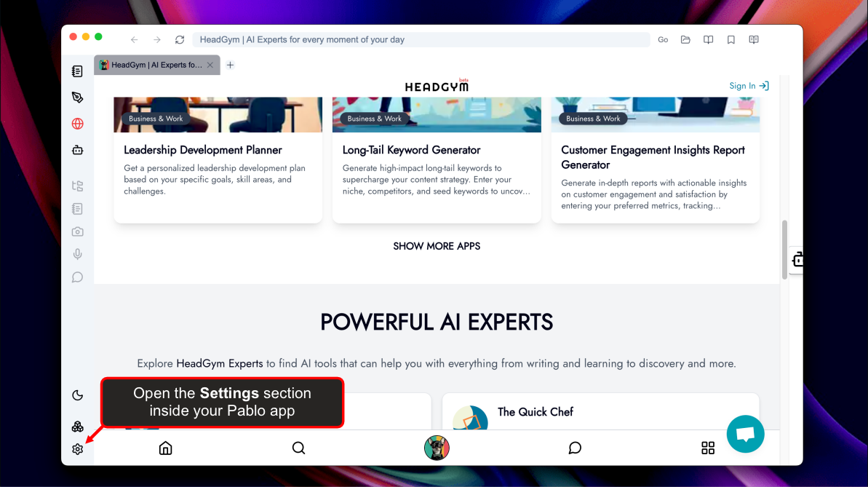The width and height of the screenshot is (868, 487).
Task: Switch to the HeadGym tab
Action: (156, 65)
